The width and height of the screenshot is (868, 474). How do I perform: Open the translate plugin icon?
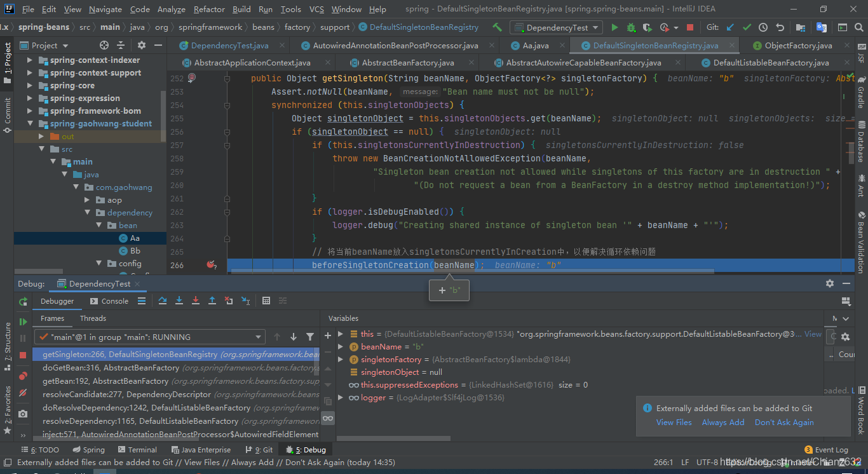(821, 27)
